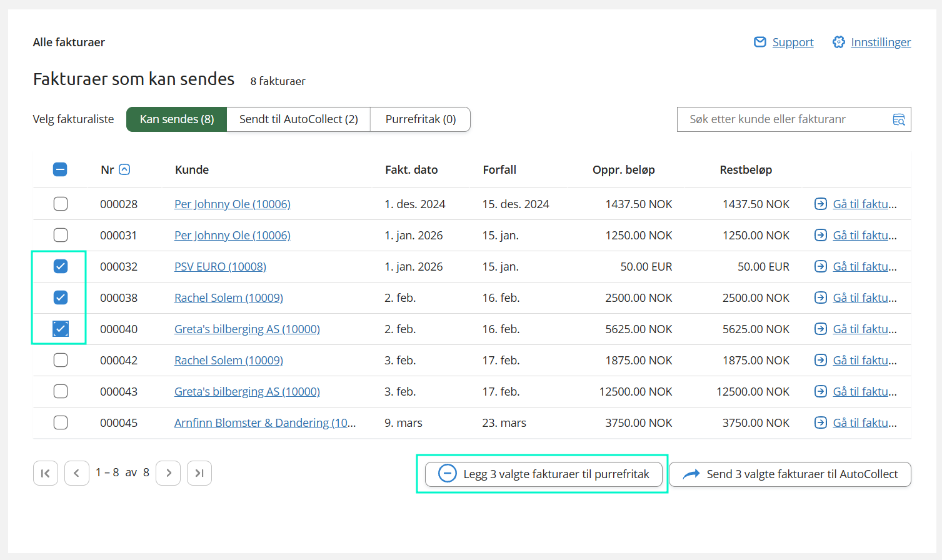Click the 9. mars invoice date cell
Image resolution: width=942 pixels, height=560 pixels.
403,422
